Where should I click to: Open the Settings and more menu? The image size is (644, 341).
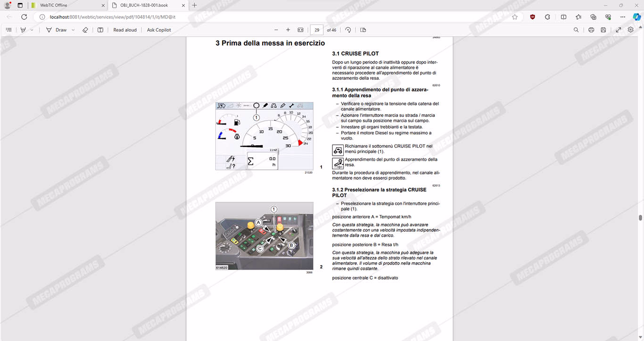coord(623,17)
